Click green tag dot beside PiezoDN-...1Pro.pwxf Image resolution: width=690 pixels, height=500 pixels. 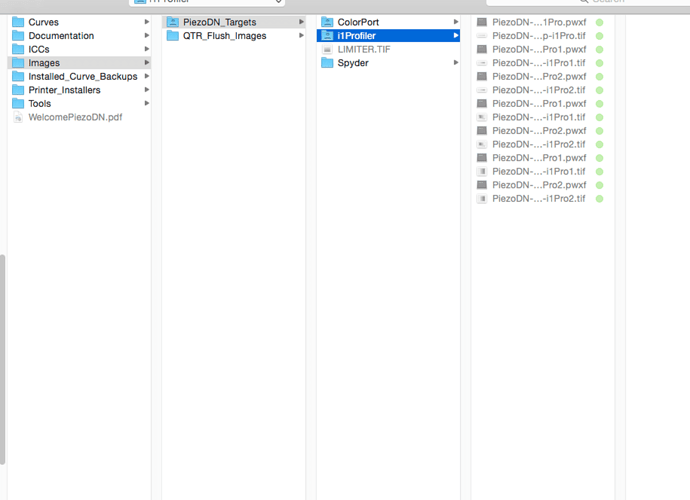click(599, 22)
